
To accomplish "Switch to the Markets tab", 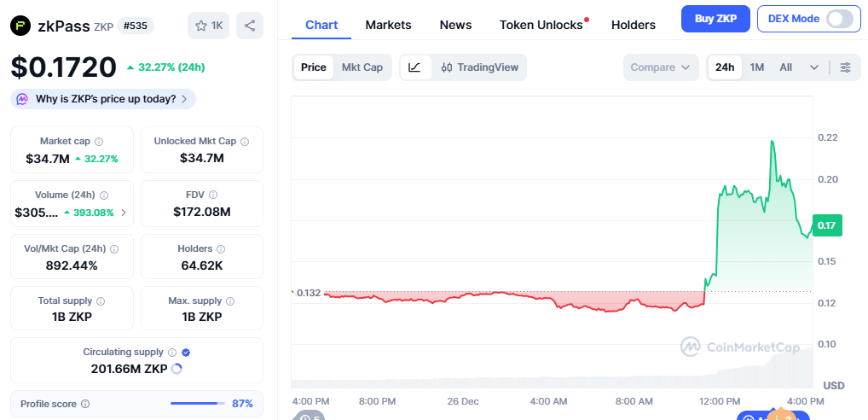I will pyautogui.click(x=388, y=25).
